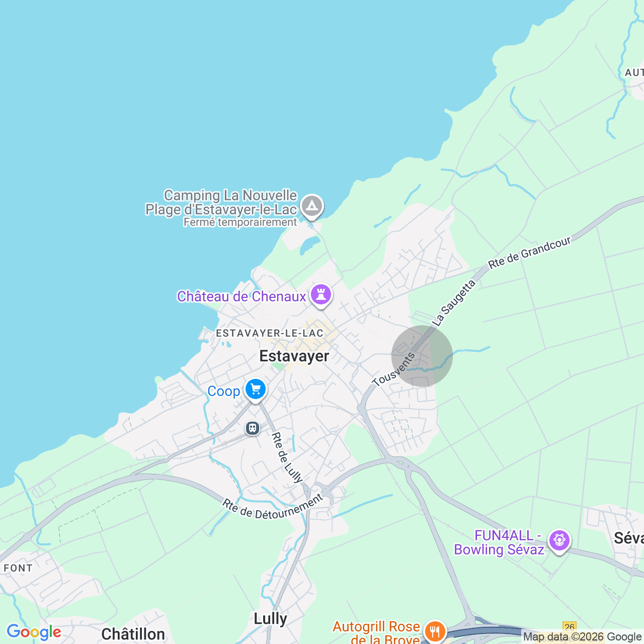The height and width of the screenshot is (644, 644).
Task: Click the ESTAVAYER-LE-LAC district label
Action: [x=270, y=333]
